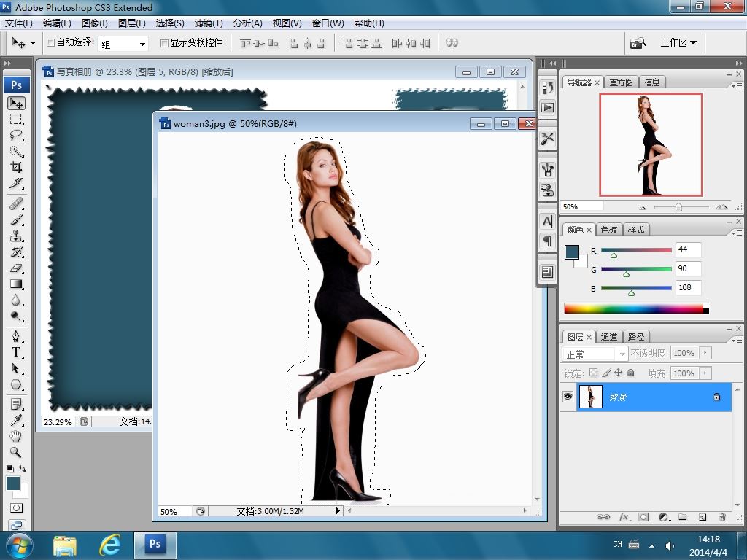
Task: Select the Horizontal Type tool
Action: click(16, 352)
